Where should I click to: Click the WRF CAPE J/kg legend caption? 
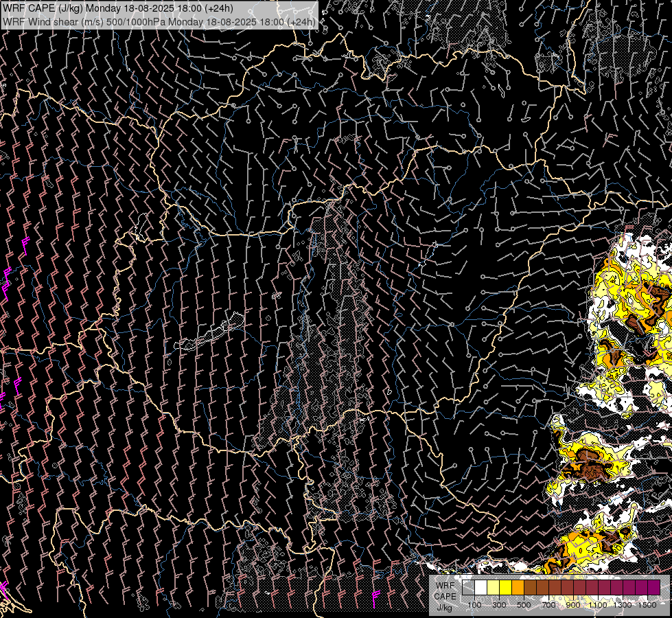(445, 597)
